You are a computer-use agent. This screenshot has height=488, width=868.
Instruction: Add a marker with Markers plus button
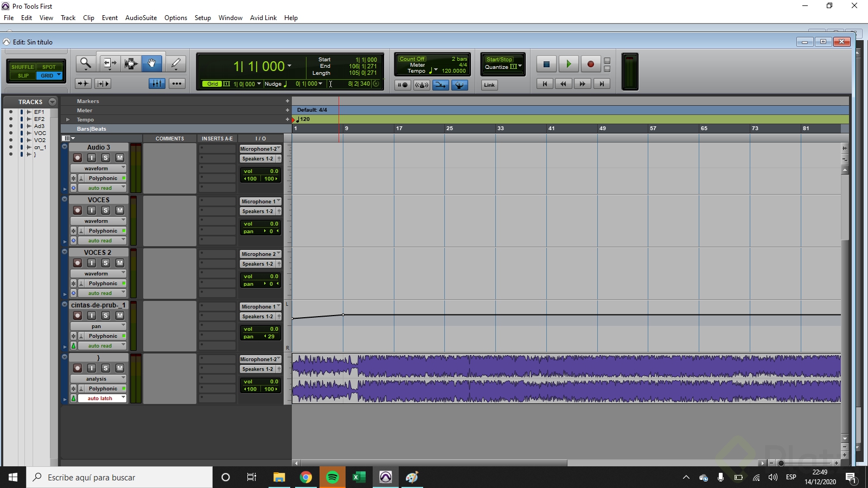point(288,101)
